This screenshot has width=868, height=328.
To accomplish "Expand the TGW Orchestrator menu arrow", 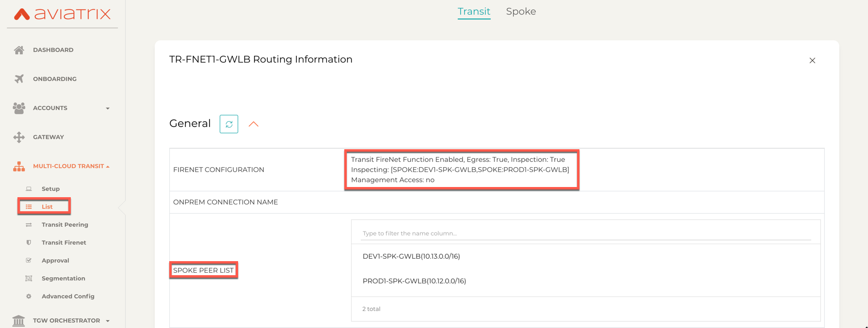I will click(x=108, y=321).
